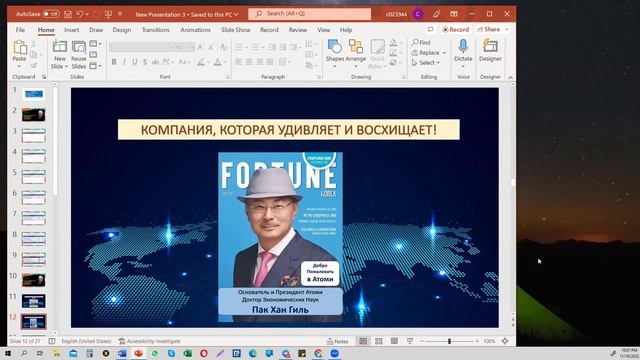Switch to the Insert tab
The width and height of the screenshot is (640, 360).
(71, 30)
